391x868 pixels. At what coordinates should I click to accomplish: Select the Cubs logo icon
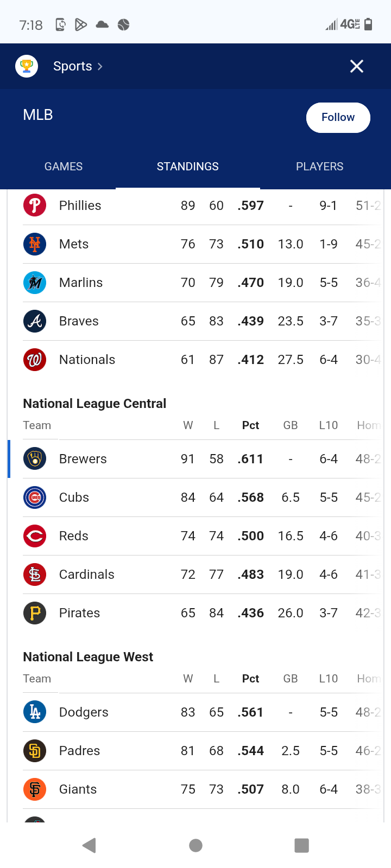(x=35, y=497)
